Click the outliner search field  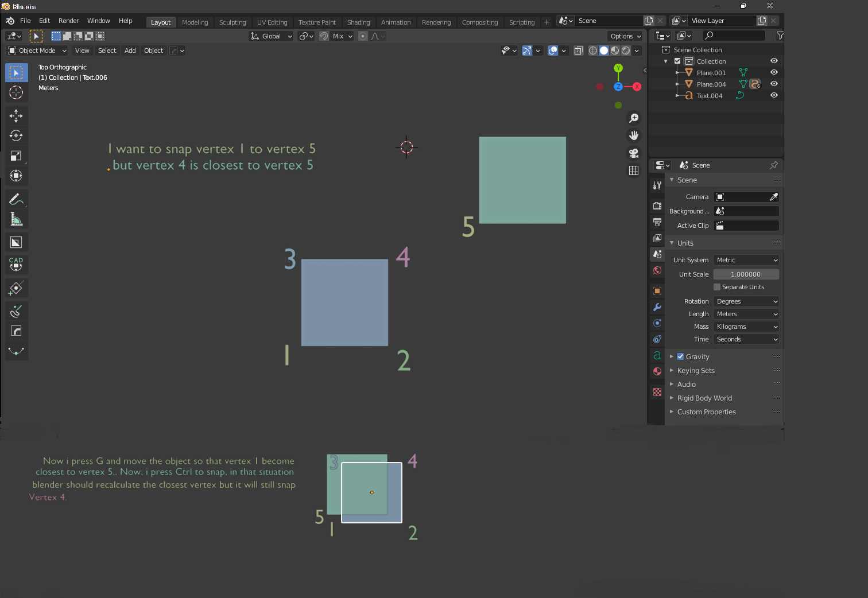[x=735, y=36]
